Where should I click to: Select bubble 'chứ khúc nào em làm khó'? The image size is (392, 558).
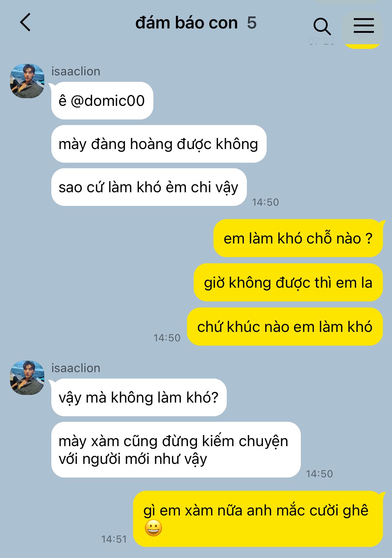(x=285, y=327)
